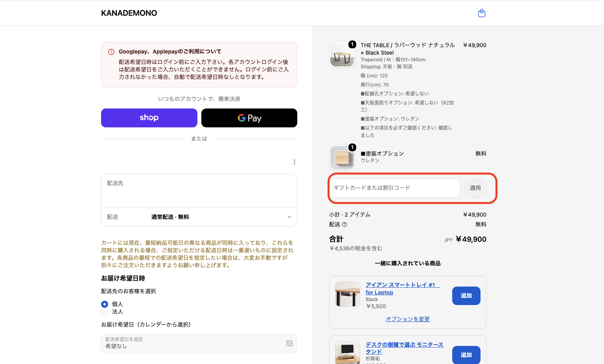Click the 適用 apply button
604x364 pixels.
click(x=475, y=188)
